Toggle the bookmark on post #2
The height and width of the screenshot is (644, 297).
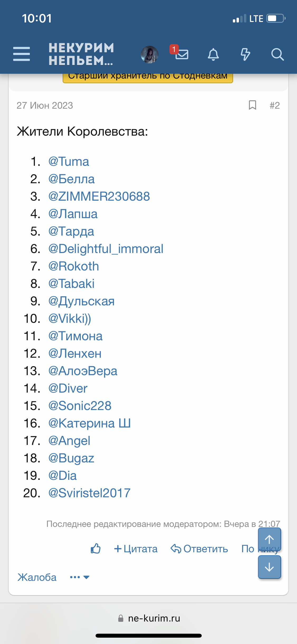click(x=252, y=105)
